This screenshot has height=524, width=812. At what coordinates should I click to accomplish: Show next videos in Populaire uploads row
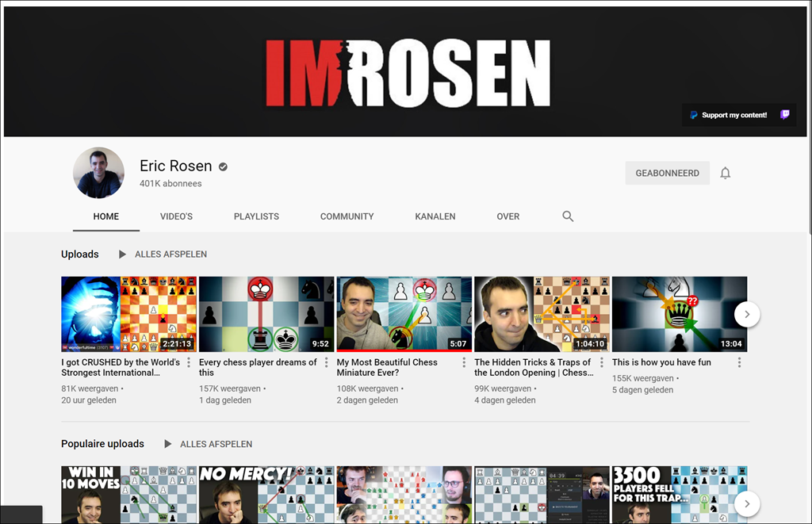[747, 504]
